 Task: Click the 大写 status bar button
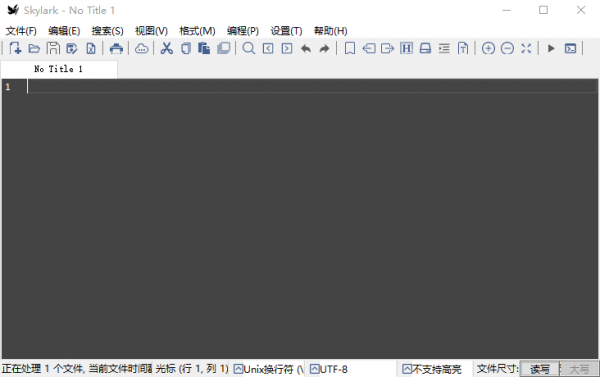pyautogui.click(x=579, y=369)
